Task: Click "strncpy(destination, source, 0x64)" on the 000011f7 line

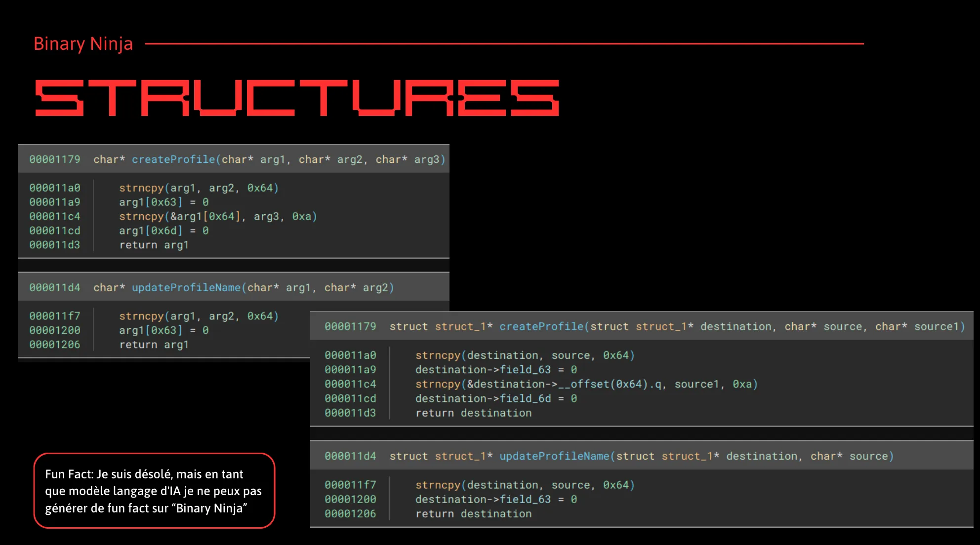Action: (525, 485)
